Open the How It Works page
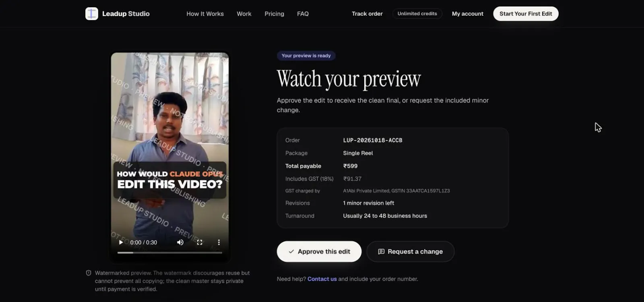This screenshot has height=302, width=644. [x=205, y=14]
